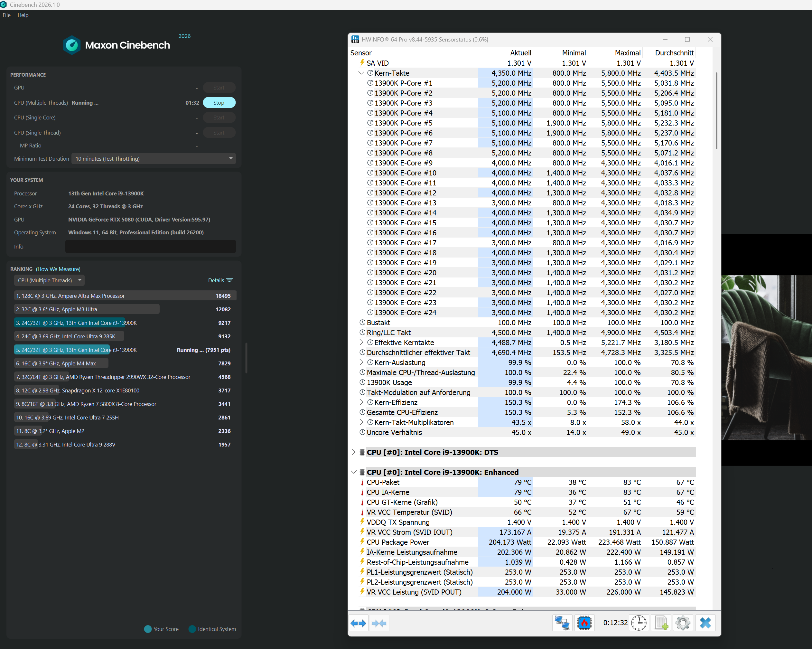
Task: Click the Details filter icon in Ranking
Action: 229,280
